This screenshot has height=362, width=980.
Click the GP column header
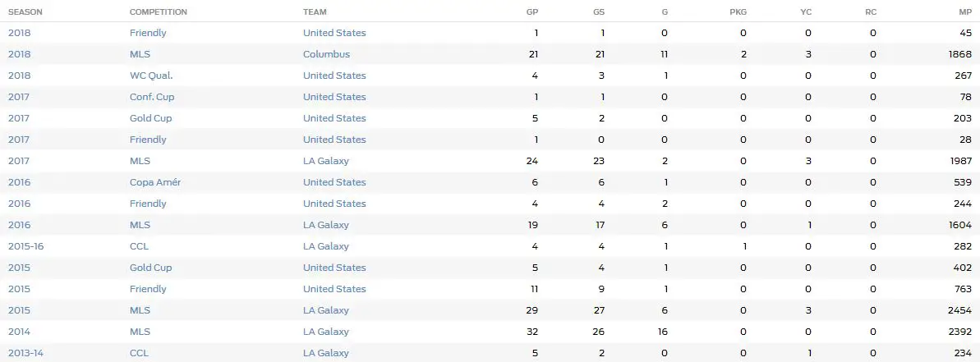click(531, 11)
